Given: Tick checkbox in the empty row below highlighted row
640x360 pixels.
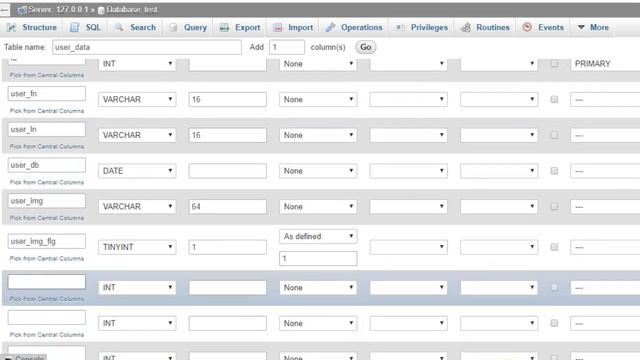Looking at the screenshot, I should click(554, 323).
